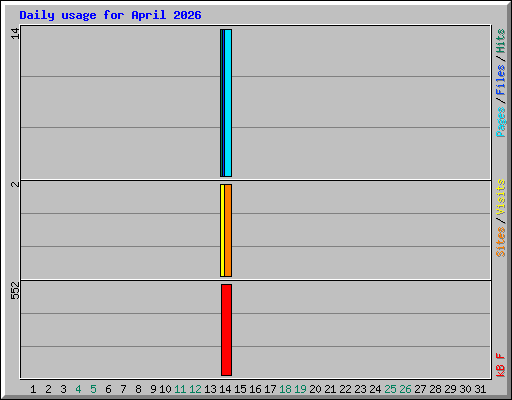
Task: Click the 'Visits' legend label
Action: [501, 197]
